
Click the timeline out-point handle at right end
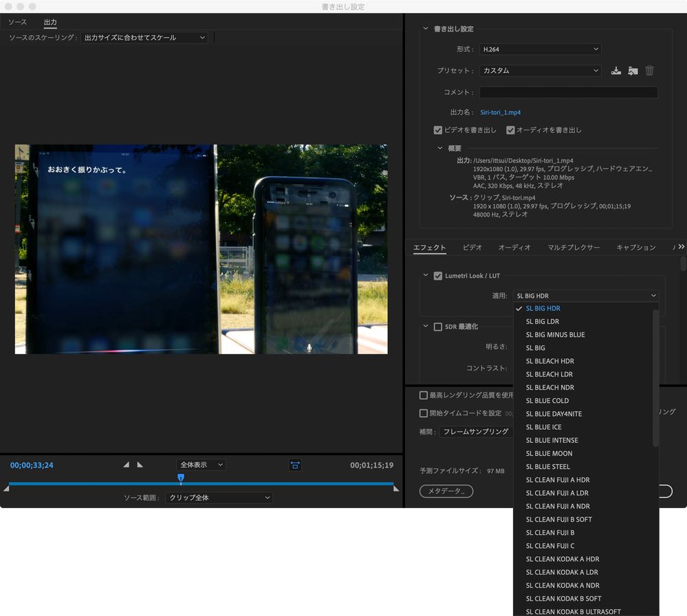[x=396, y=489]
